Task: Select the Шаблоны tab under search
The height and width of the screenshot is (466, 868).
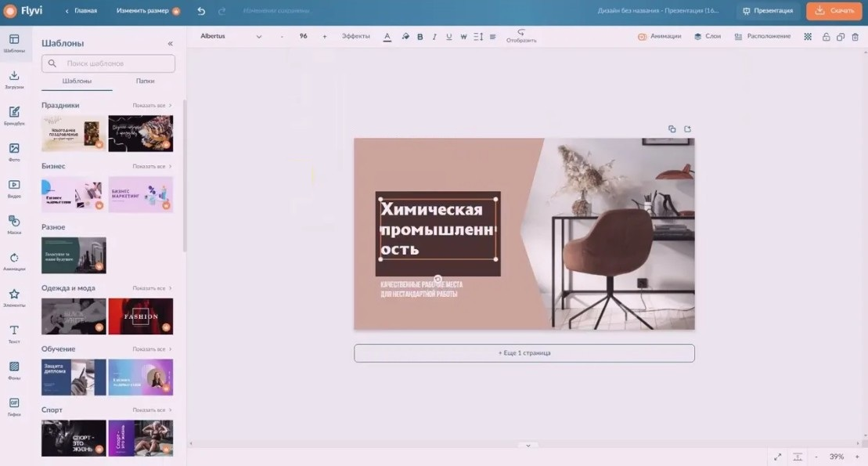Action: (77, 81)
